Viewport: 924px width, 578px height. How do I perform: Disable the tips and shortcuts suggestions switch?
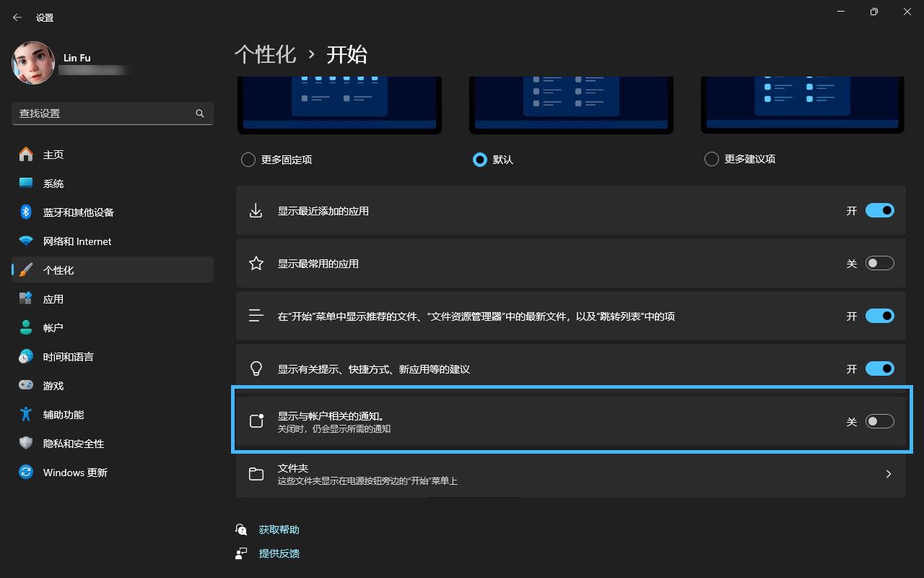[880, 369]
